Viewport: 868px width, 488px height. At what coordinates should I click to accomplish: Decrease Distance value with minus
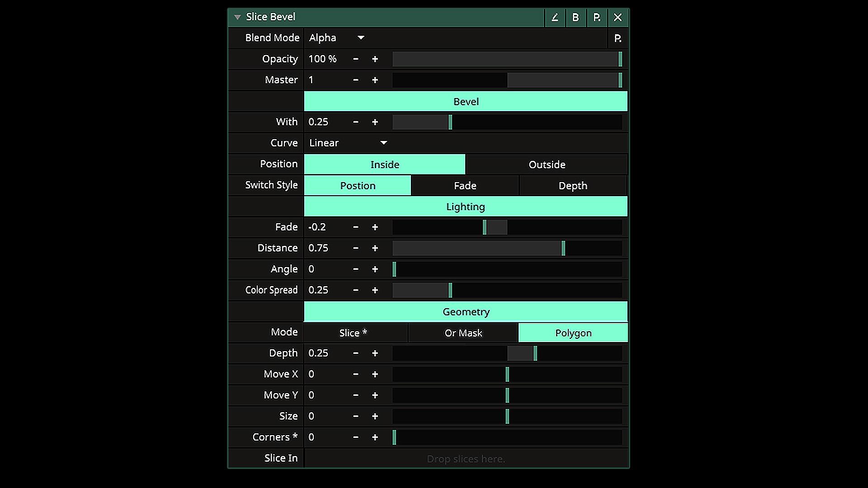(x=356, y=248)
